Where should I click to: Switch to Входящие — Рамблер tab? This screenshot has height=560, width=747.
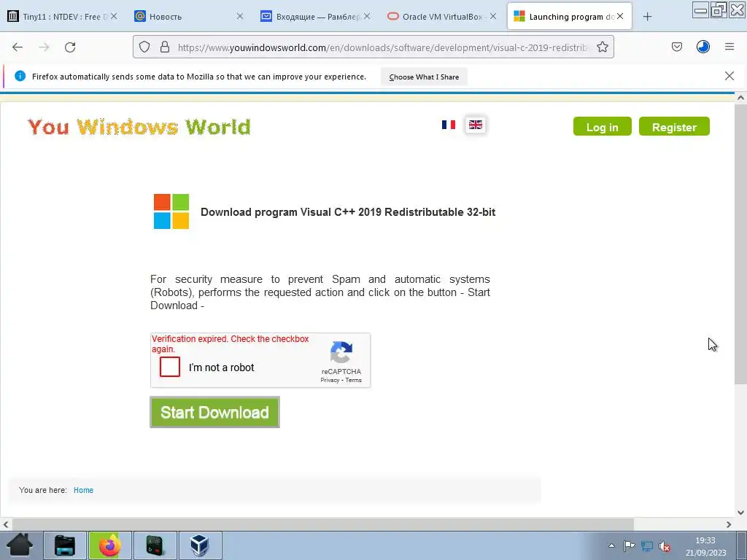click(317, 17)
